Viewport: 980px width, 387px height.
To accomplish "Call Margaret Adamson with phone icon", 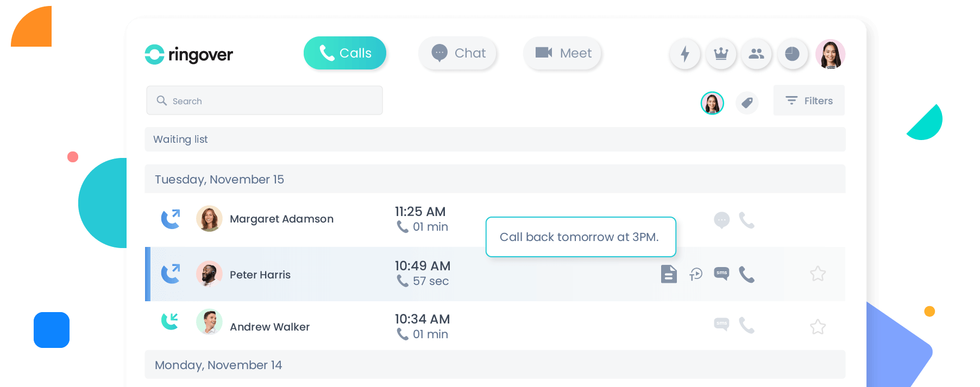I will [747, 220].
